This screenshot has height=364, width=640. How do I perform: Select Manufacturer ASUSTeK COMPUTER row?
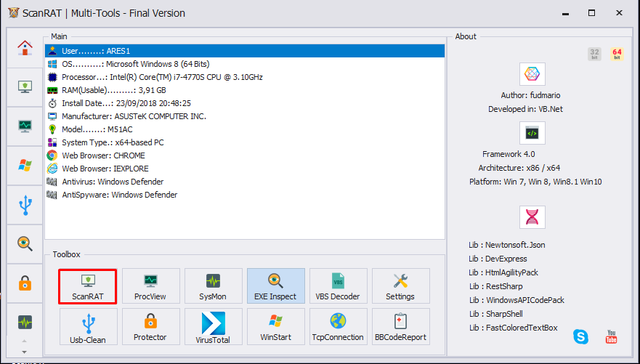coord(244,116)
